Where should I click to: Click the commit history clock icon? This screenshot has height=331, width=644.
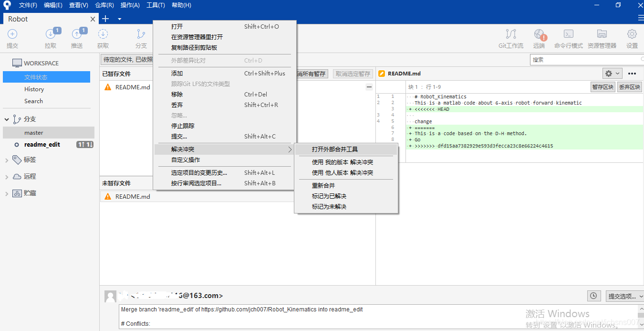tap(593, 296)
